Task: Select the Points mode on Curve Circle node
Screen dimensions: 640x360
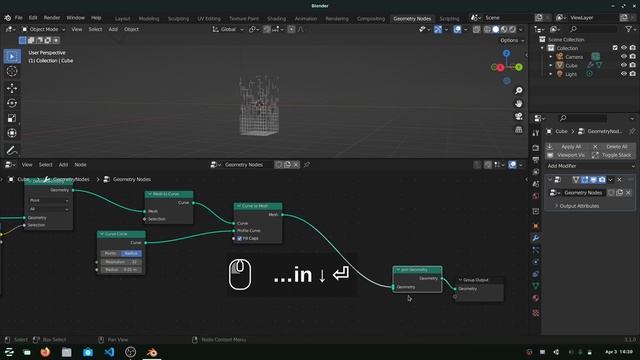Action: pos(111,253)
